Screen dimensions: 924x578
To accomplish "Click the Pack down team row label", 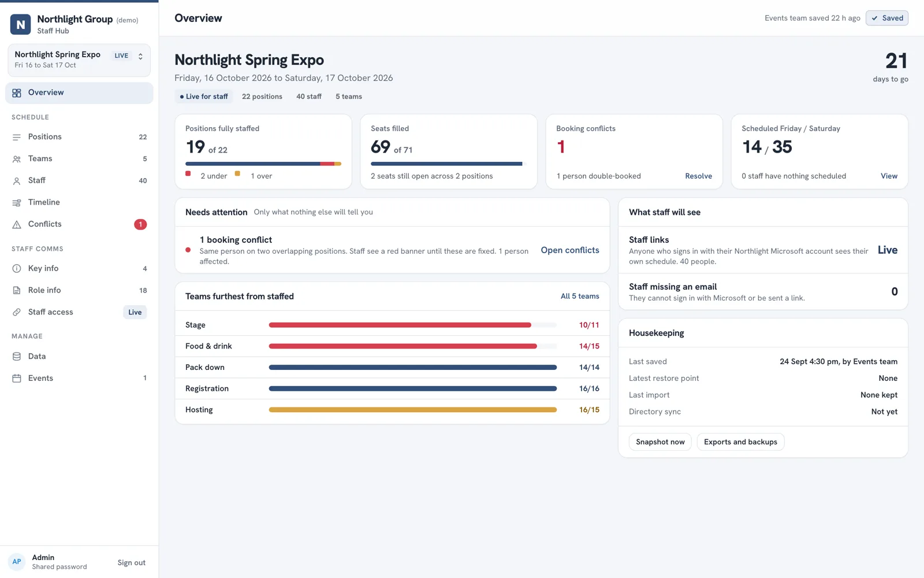I will click(205, 367).
